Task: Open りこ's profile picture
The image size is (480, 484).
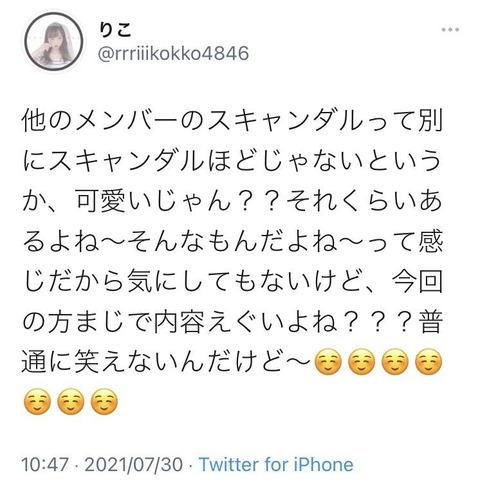Action: [53, 42]
